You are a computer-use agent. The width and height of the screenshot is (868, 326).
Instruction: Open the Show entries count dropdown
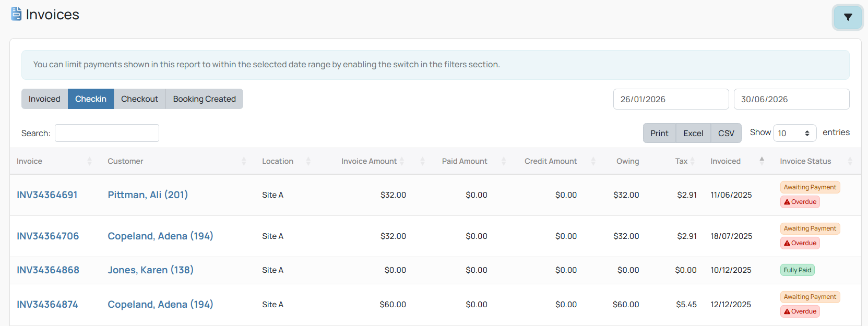tap(794, 133)
